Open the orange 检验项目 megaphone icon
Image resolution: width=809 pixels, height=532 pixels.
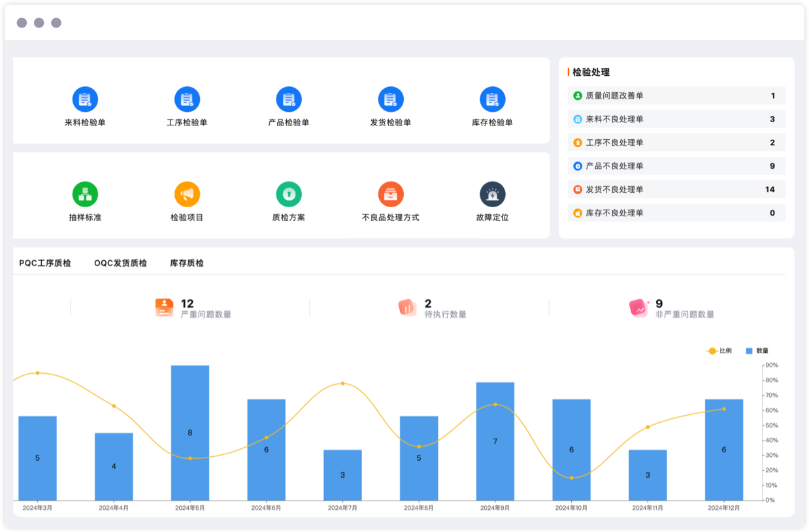pos(187,194)
